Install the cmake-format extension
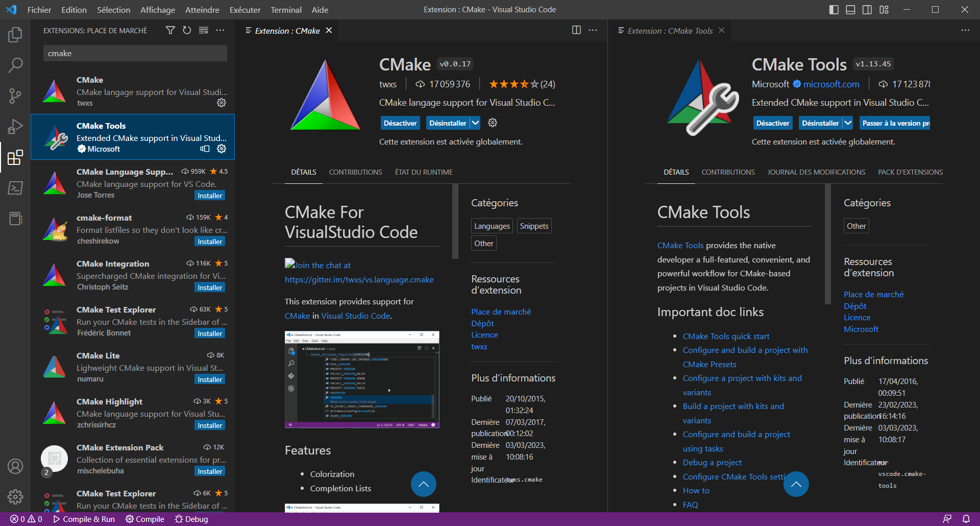The width and height of the screenshot is (980, 526). [210, 242]
